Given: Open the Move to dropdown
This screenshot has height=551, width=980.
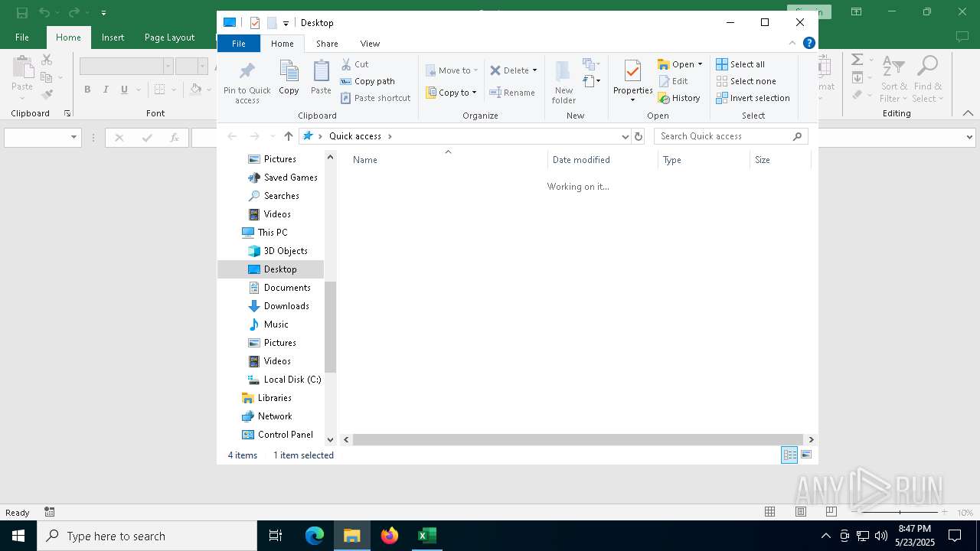Looking at the screenshot, I should [452, 70].
